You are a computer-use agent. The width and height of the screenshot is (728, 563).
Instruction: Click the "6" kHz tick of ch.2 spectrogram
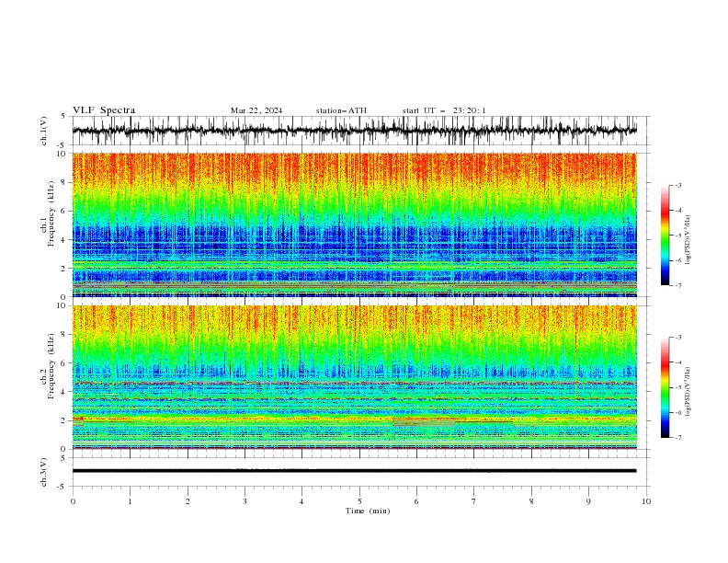coord(65,363)
